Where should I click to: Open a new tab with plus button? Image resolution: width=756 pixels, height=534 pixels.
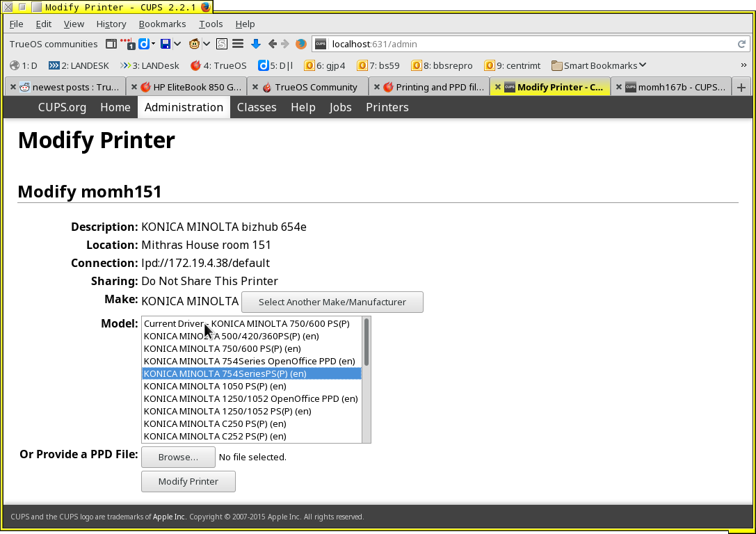click(x=741, y=87)
